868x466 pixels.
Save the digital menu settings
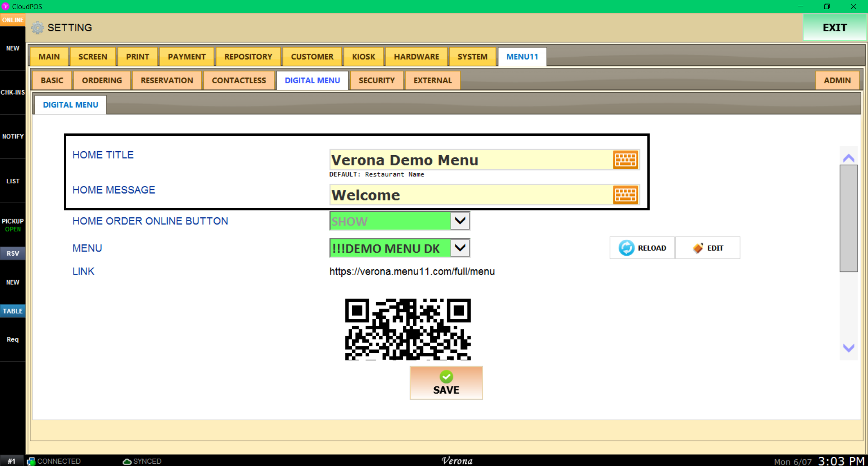446,383
